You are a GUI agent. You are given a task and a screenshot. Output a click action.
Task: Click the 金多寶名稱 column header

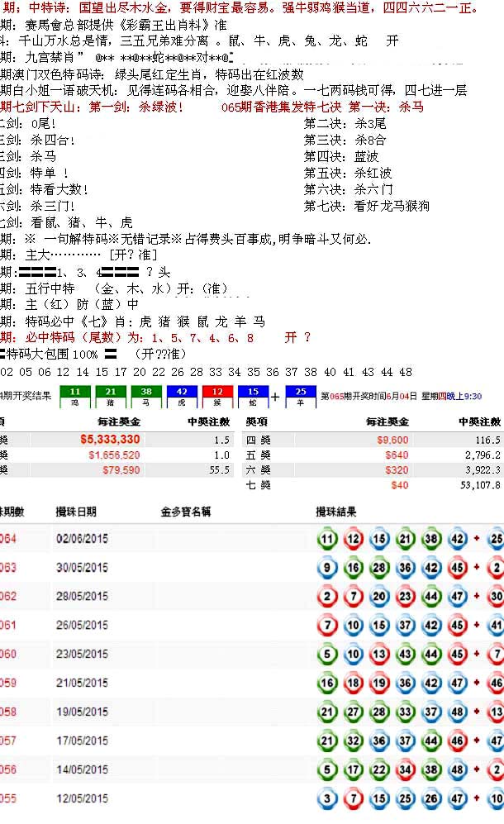[x=186, y=512]
